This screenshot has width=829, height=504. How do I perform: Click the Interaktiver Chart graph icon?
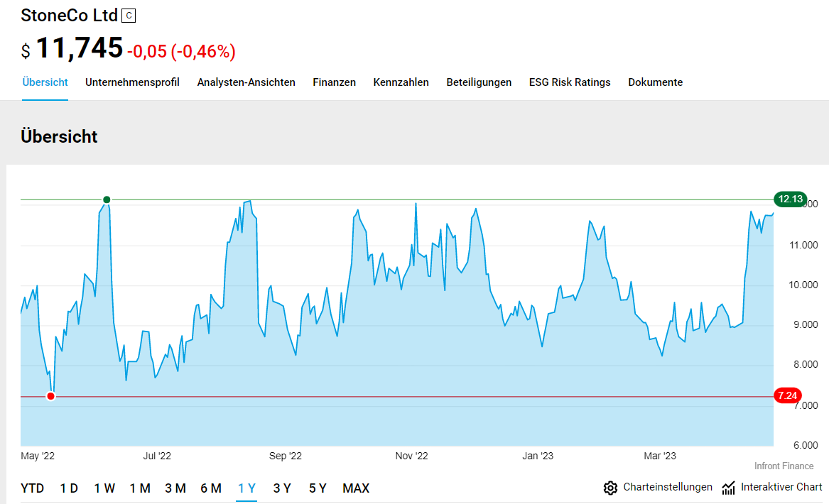tap(728, 488)
